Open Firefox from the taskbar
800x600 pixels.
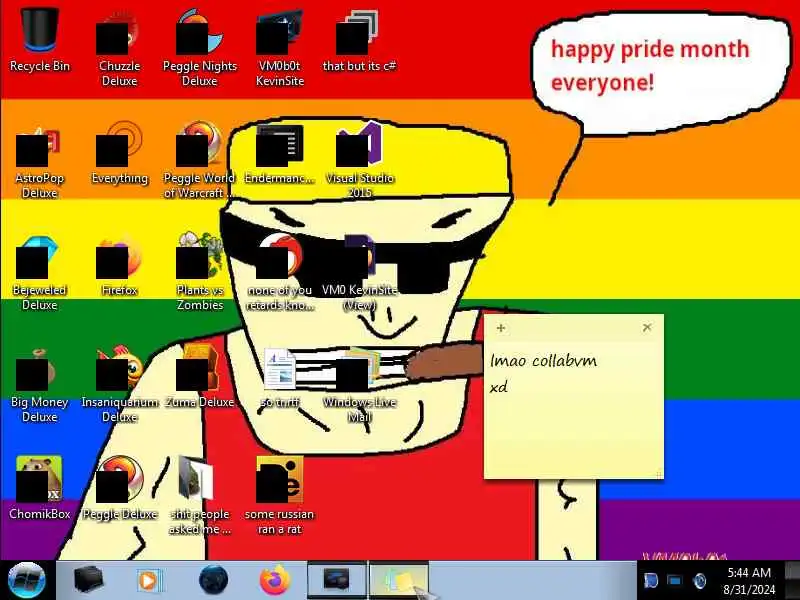click(x=276, y=581)
